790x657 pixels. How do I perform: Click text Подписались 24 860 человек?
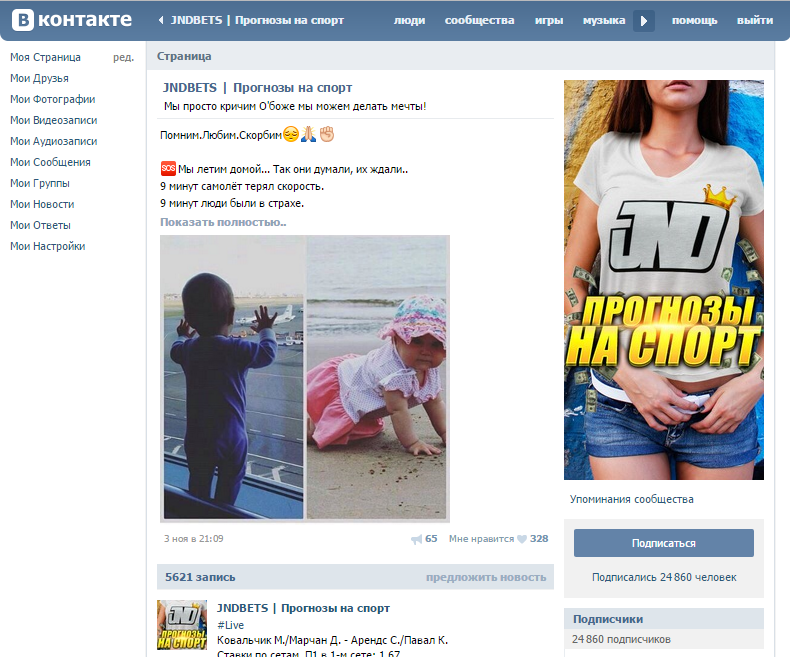tap(664, 577)
